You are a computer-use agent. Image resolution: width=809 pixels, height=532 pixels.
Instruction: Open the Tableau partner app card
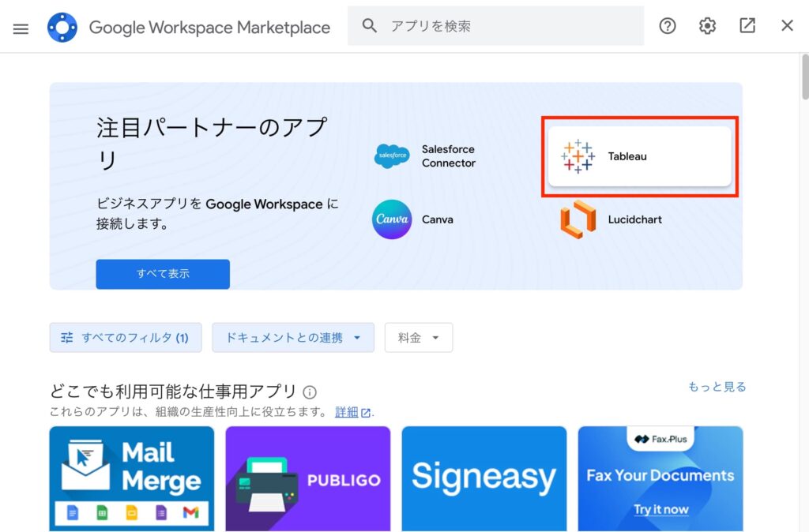(x=639, y=156)
